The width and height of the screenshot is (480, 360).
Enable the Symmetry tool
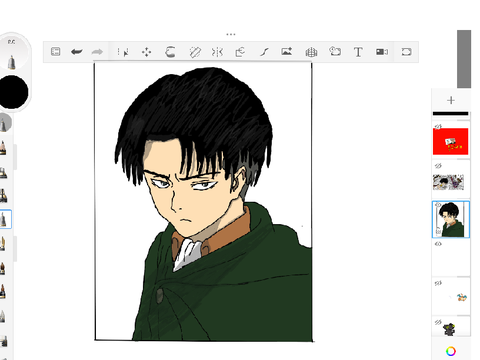click(217, 52)
